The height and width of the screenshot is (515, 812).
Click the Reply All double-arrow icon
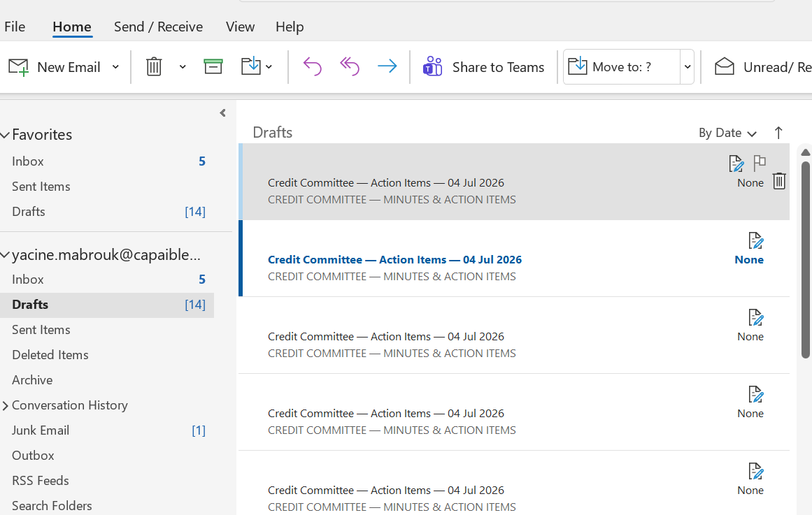click(x=350, y=66)
